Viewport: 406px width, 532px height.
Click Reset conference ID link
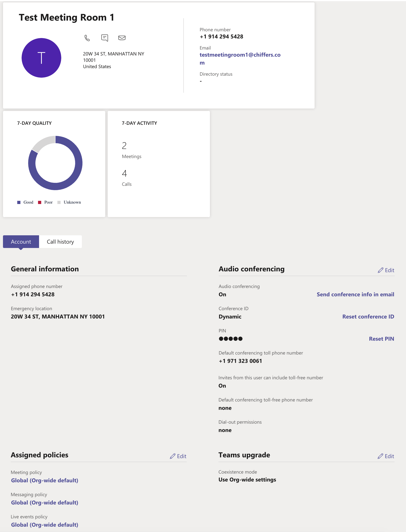click(368, 317)
